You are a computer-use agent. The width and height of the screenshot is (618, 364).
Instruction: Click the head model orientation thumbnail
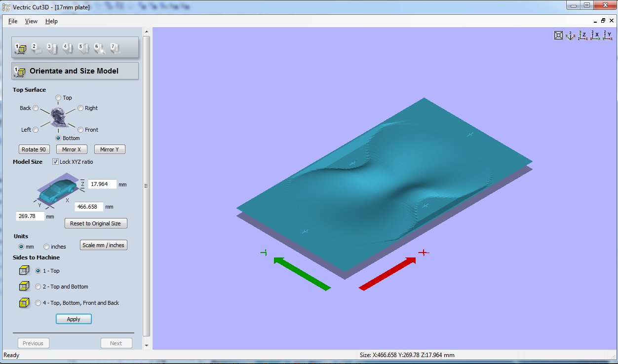58,117
